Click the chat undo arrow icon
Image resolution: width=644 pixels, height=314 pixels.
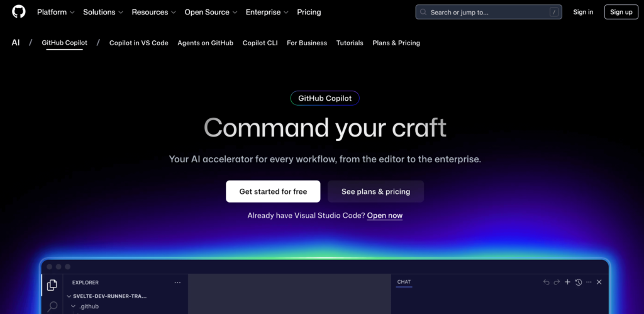click(x=547, y=282)
